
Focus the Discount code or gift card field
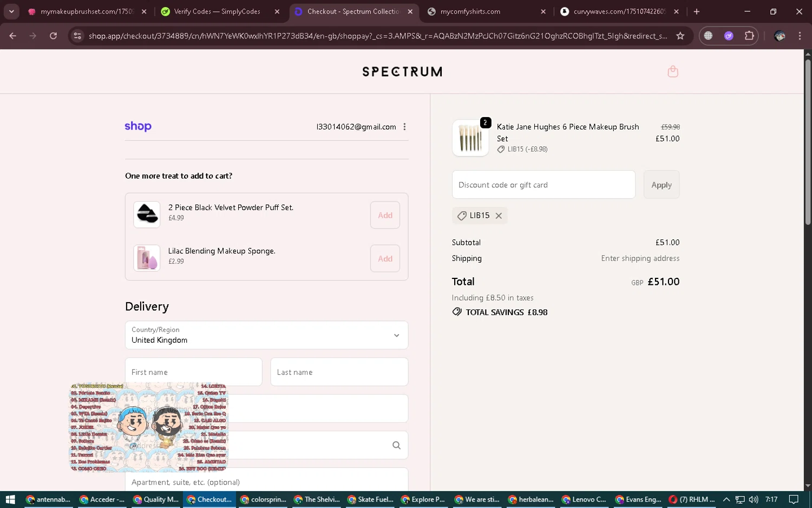543,185
